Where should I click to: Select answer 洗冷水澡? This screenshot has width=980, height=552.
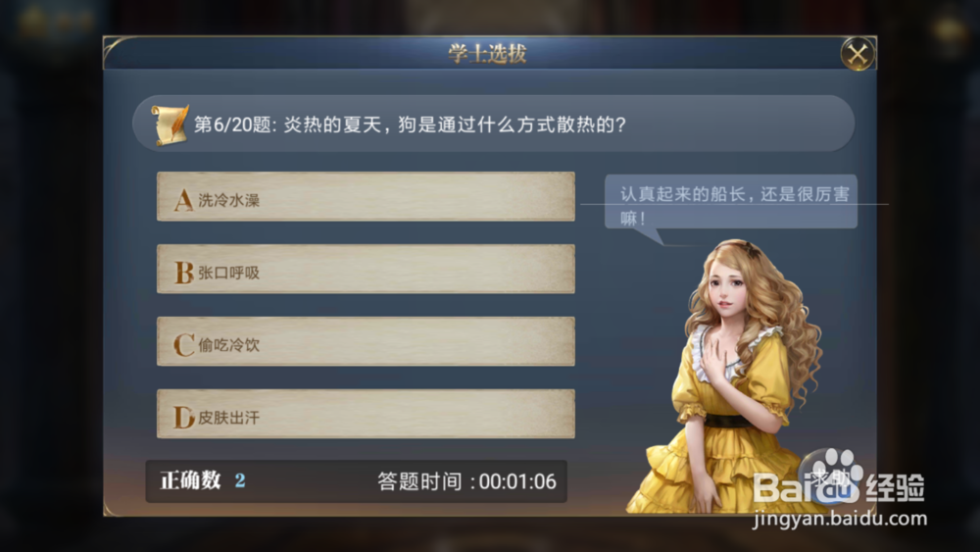click(366, 197)
